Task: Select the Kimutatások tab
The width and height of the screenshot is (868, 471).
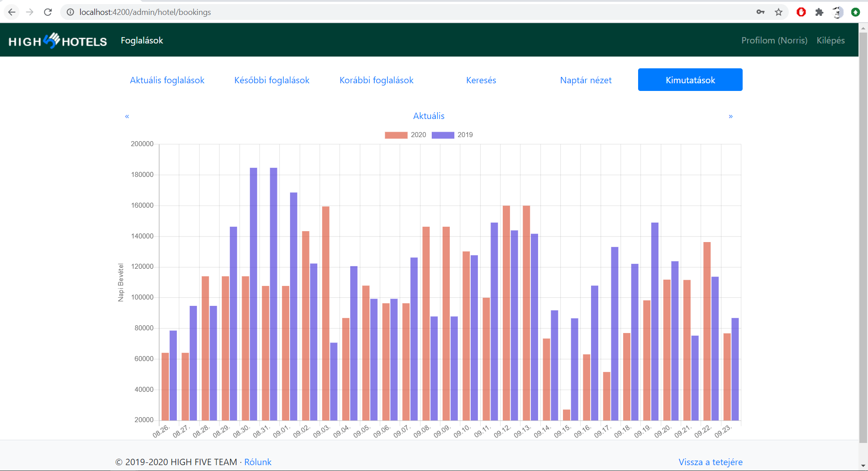Action: click(690, 80)
